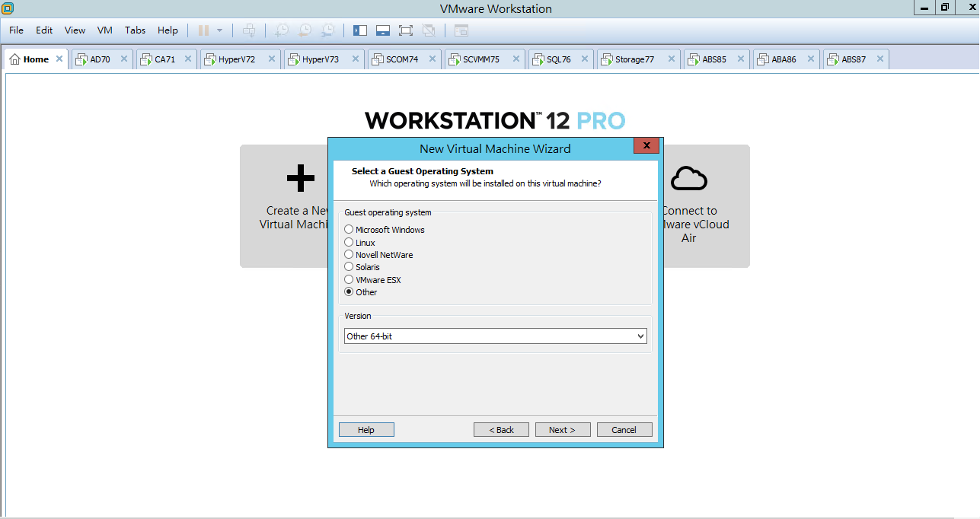This screenshot has width=980, height=519.
Task: Click the Send Ctrl+Alt+Del toolbar icon
Action: pyautogui.click(x=249, y=30)
